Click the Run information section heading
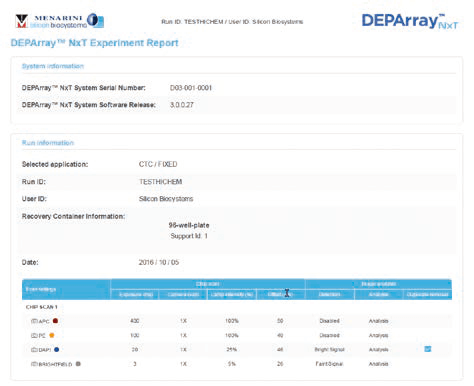 [48, 143]
